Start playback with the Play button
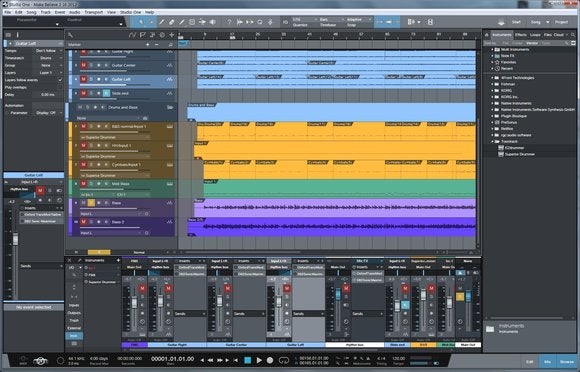Viewport: 580px width, 372px height. click(x=259, y=360)
